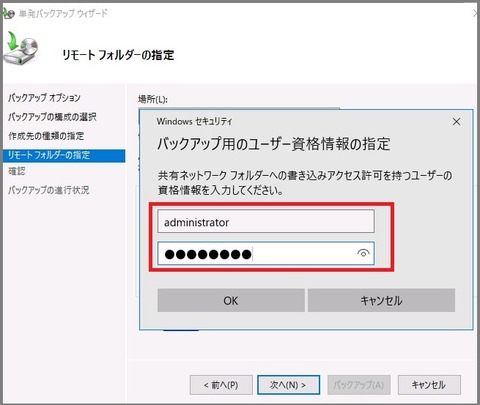Confirm credentials with OK button
Screen dimensions: 480x405
[231, 300]
